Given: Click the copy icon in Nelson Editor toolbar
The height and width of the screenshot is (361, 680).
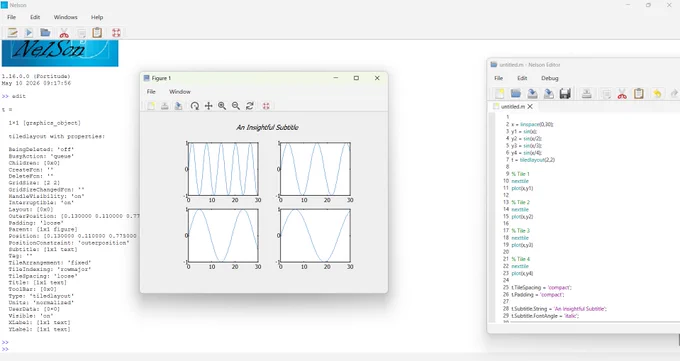Looking at the screenshot, I should point(606,93).
